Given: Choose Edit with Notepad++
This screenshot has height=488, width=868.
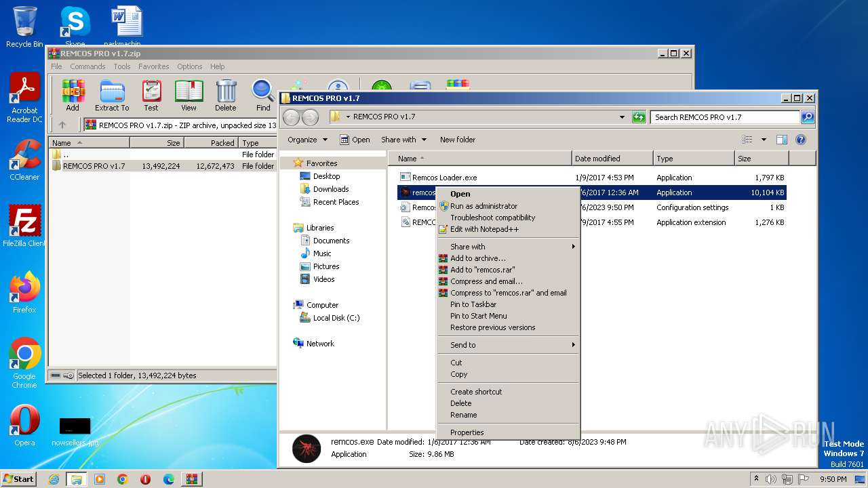Looking at the screenshot, I should [x=507, y=229].
